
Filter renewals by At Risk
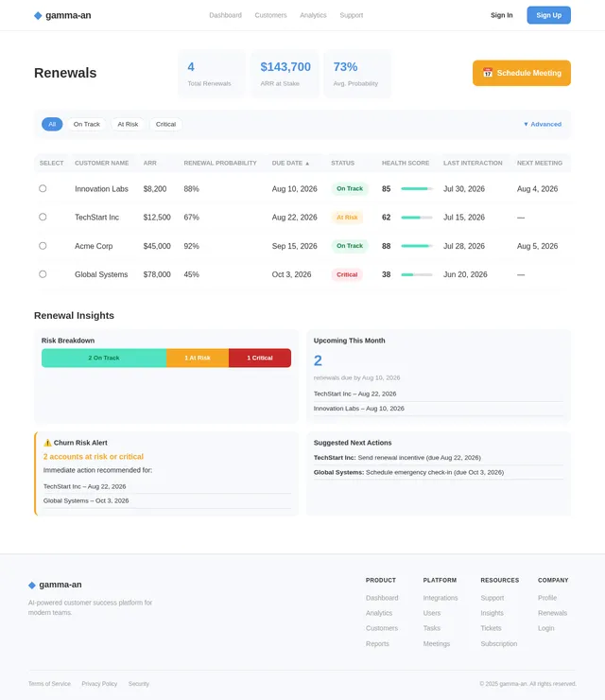coord(128,124)
